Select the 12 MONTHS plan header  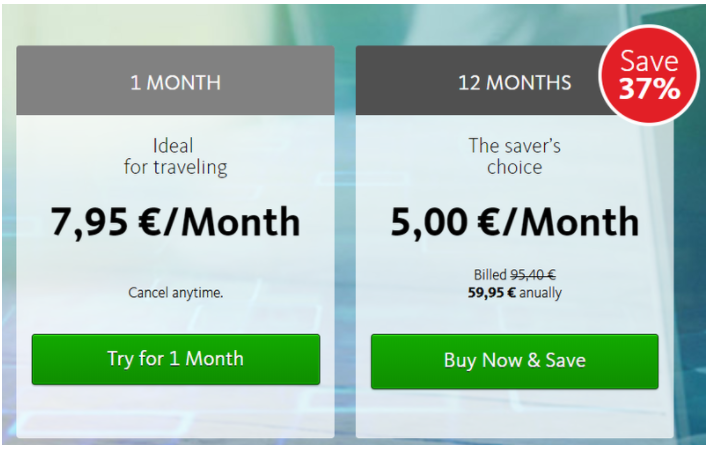(514, 82)
